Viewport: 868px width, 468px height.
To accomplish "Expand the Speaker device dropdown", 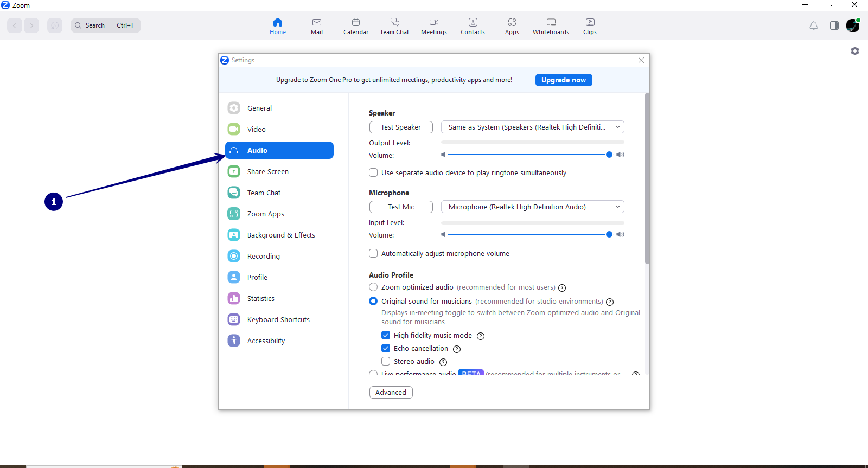I will click(x=533, y=127).
